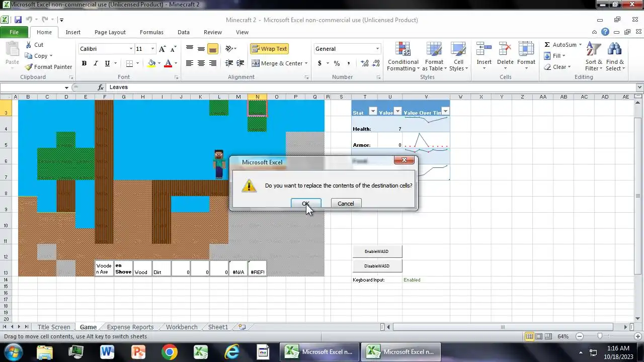Screen dimensions: 644x362
Task: Click the Align Text Right icon
Action: point(213,63)
